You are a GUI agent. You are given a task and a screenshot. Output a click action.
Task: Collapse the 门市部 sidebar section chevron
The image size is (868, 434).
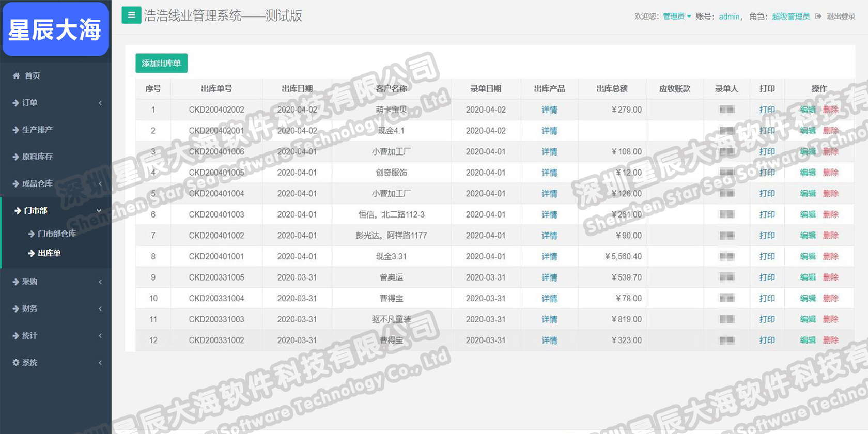click(x=99, y=211)
